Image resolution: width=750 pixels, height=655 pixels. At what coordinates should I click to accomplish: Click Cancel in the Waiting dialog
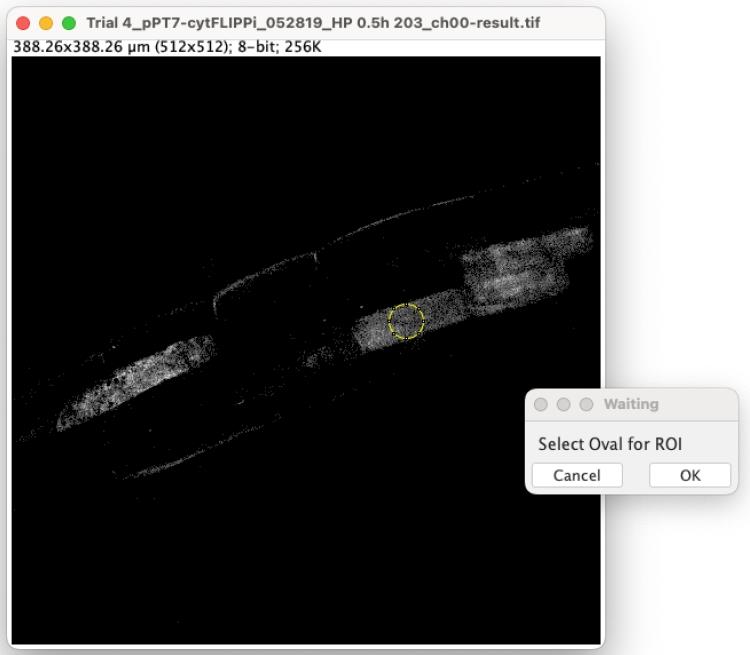(x=577, y=475)
